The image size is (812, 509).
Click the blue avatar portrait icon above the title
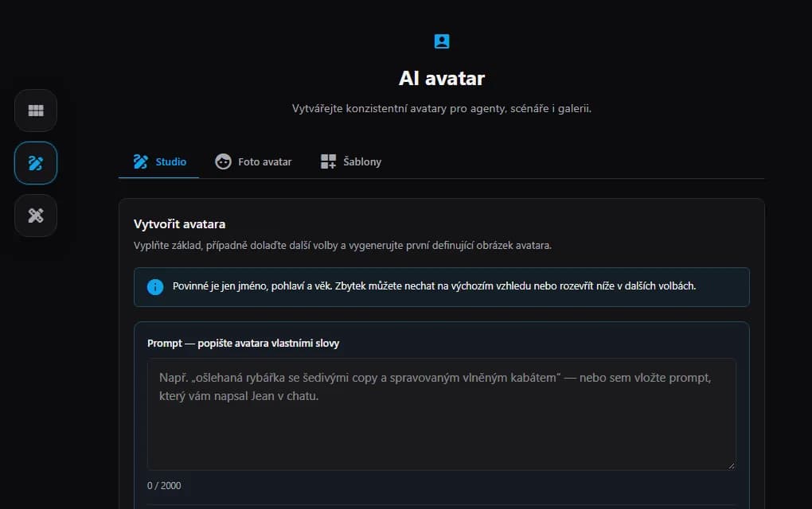point(442,41)
